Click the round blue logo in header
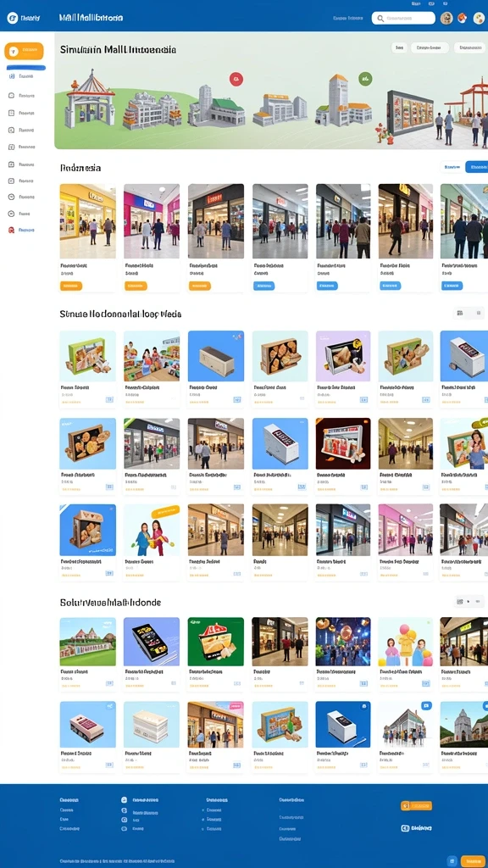 12,19
